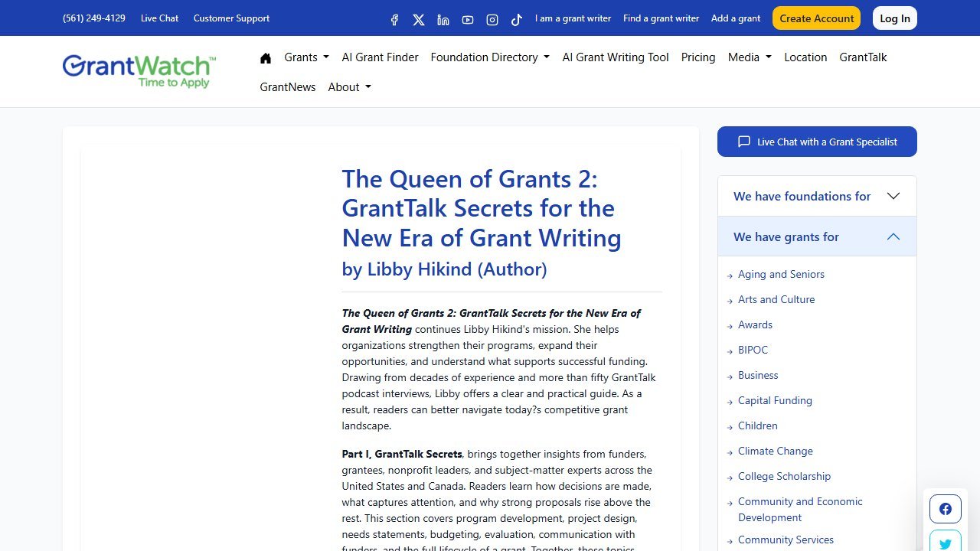Screen dimensions: 980x551
Task: Click the home icon in navigation
Action: (266, 57)
